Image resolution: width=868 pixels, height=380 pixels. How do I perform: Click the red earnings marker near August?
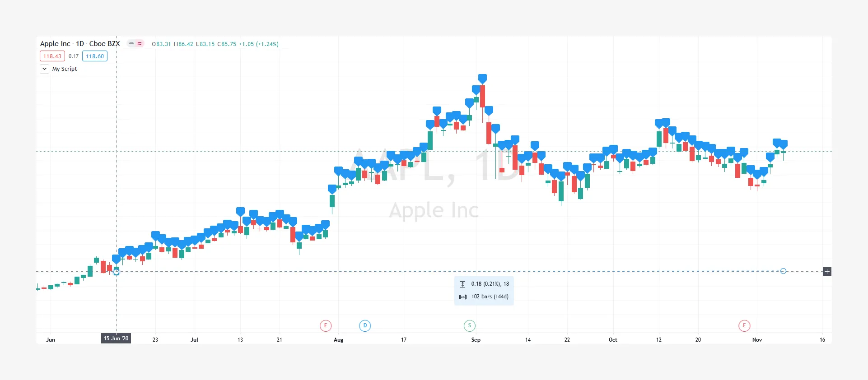326,325
